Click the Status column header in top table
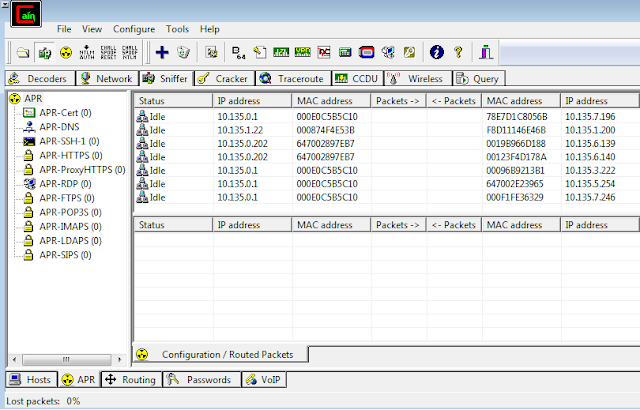The width and height of the screenshot is (640, 410). 173,101
